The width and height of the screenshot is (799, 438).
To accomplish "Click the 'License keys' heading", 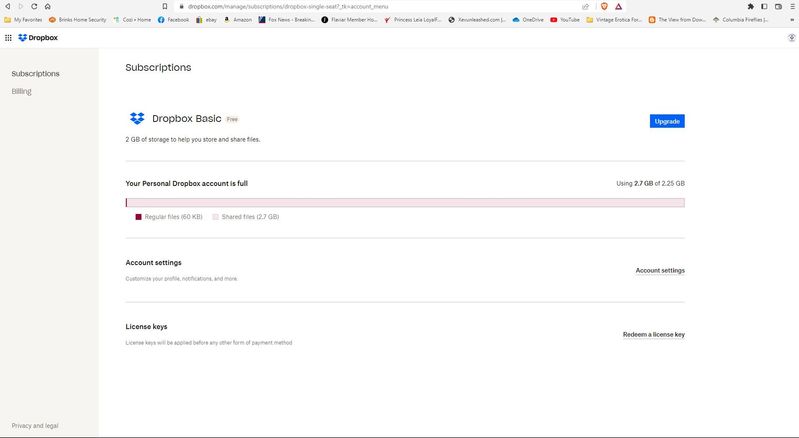I will tap(146, 326).
